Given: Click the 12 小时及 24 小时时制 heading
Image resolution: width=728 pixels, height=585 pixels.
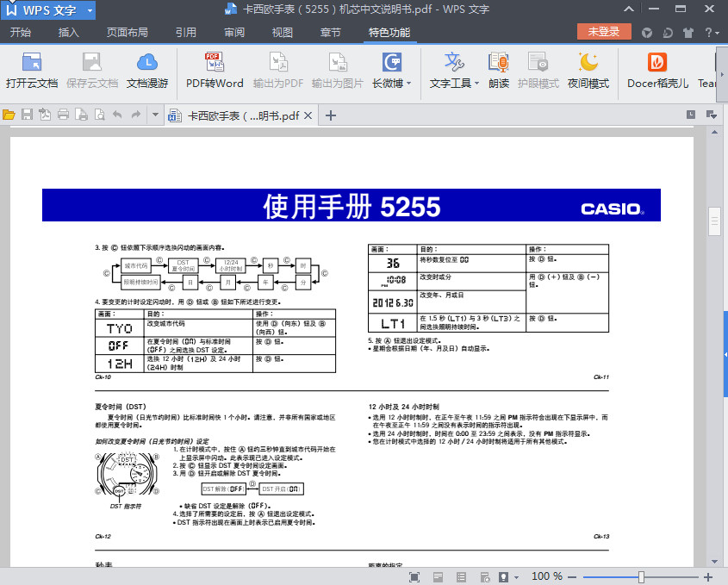Looking at the screenshot, I should 403,407.
